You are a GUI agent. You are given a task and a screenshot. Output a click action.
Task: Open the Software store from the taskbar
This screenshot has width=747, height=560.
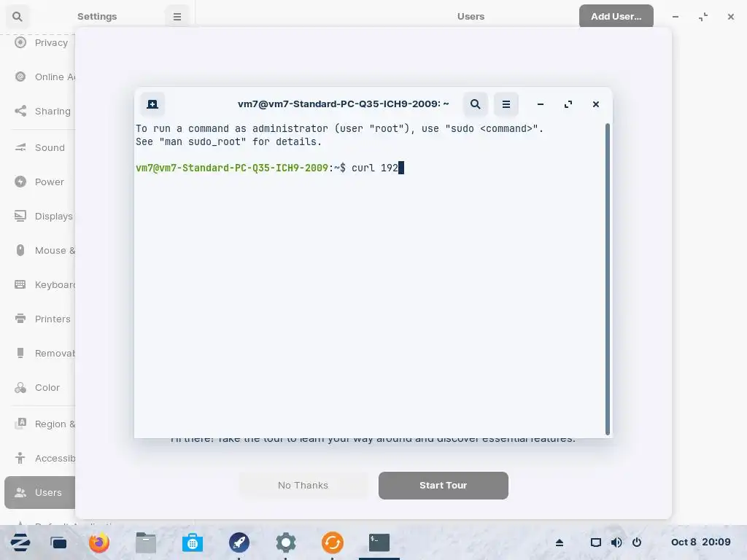(x=193, y=542)
